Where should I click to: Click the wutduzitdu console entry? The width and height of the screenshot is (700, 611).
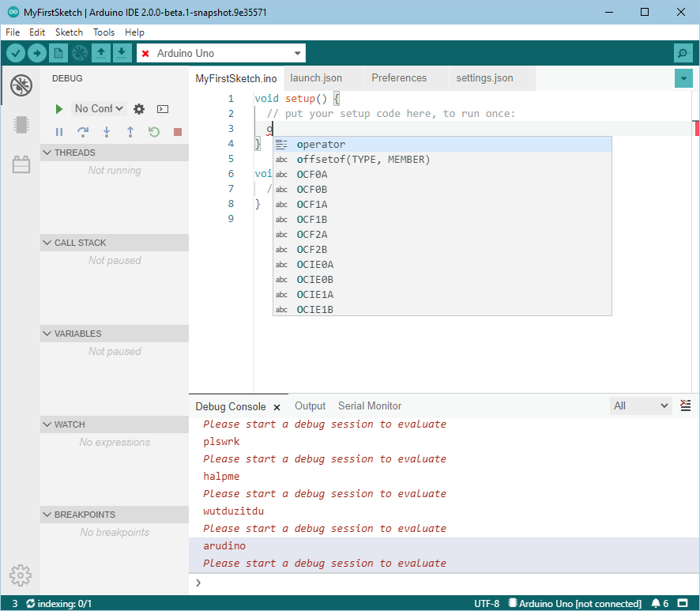coord(234,511)
